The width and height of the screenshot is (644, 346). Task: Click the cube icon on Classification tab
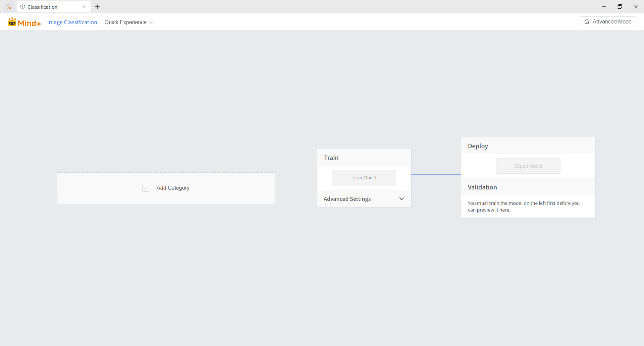[x=22, y=7]
